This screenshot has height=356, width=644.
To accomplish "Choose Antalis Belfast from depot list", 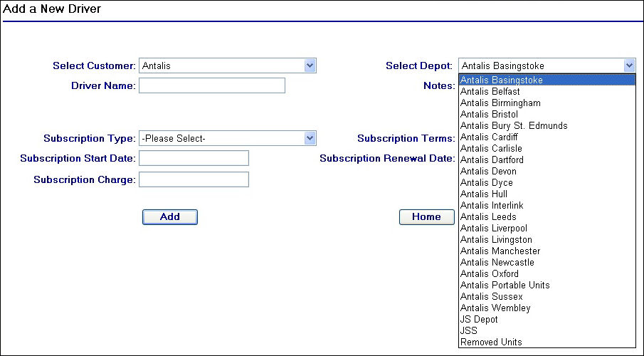I will point(547,91).
